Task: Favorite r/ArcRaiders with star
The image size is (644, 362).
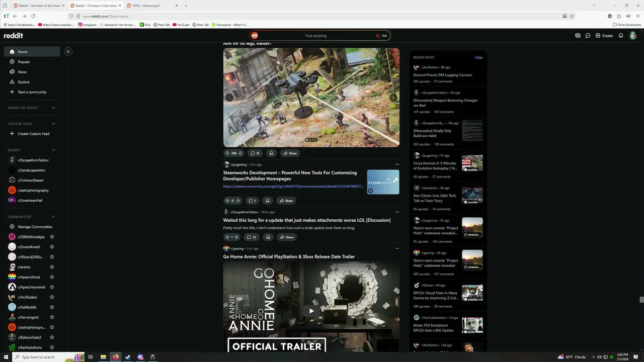Action: coord(52,297)
